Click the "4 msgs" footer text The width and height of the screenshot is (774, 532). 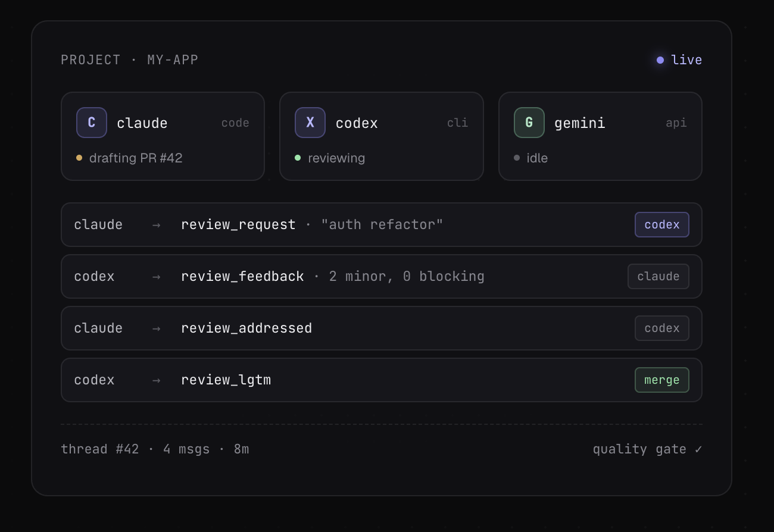click(186, 449)
